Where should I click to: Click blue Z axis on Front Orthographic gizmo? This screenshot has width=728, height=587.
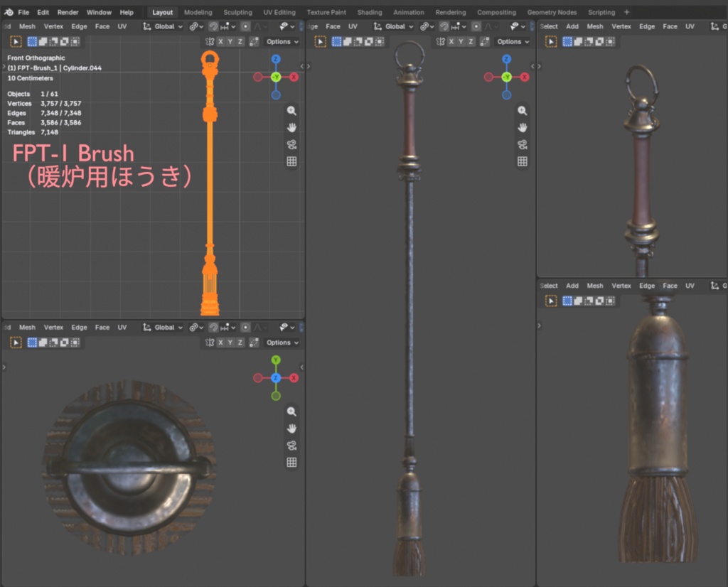pos(276,59)
